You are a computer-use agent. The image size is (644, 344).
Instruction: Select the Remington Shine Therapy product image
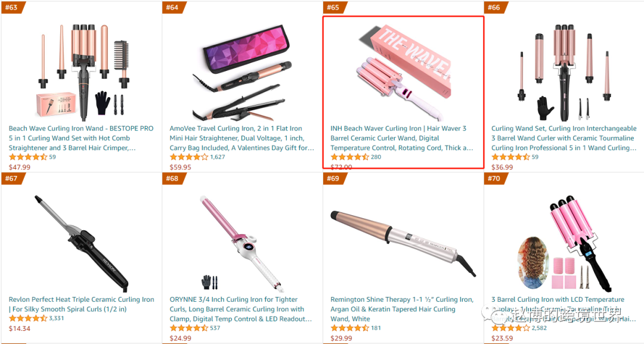coord(403,243)
